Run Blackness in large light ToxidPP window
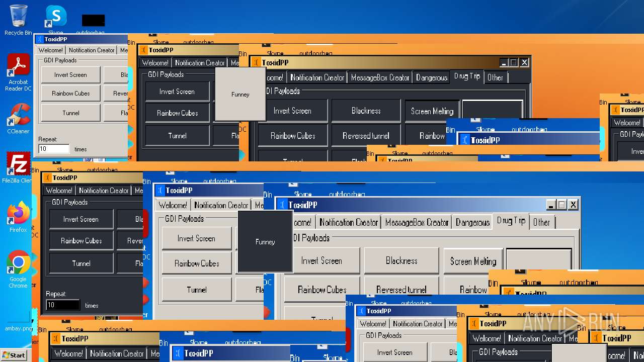The width and height of the screenshot is (644, 362). point(401,260)
